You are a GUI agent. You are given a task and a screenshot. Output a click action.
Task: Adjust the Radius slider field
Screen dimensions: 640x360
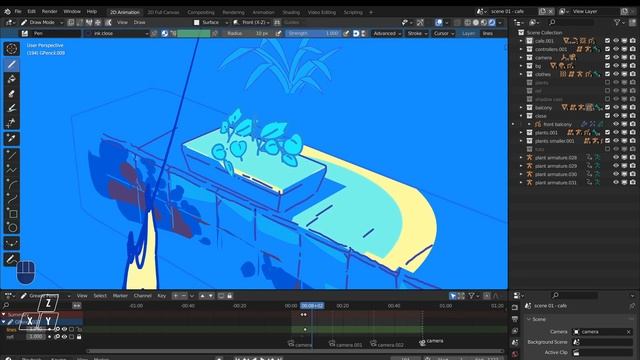[x=248, y=33]
